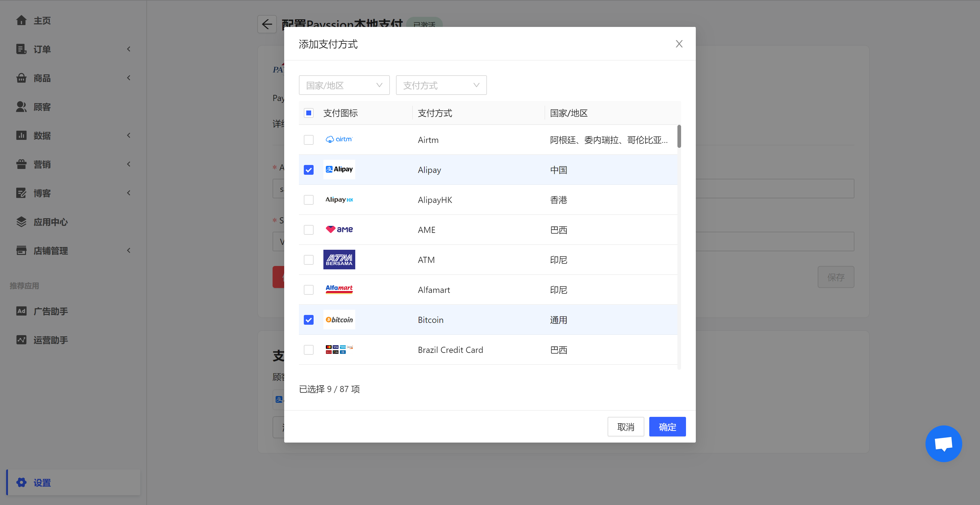Expand the 营销 sidebar submenu chevron

[x=129, y=164]
